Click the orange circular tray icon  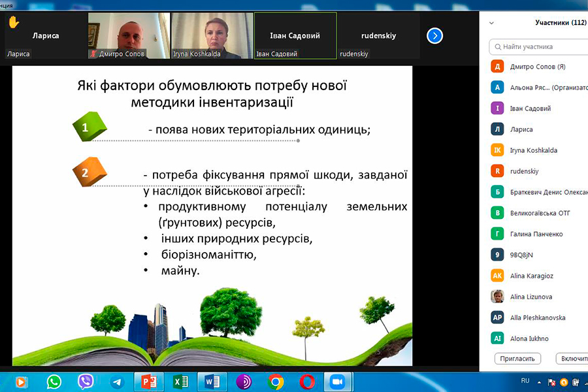564,382
